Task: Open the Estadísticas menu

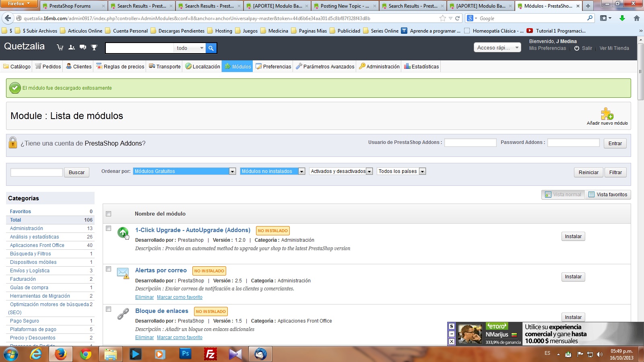Action: tap(421, 66)
